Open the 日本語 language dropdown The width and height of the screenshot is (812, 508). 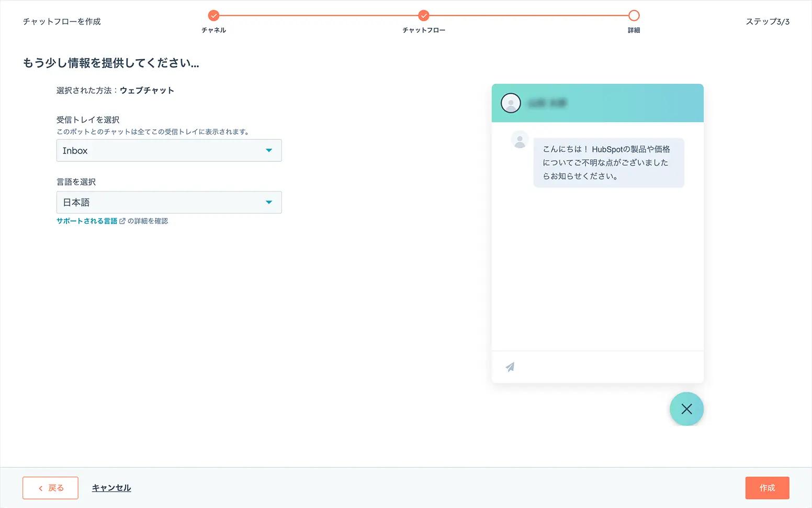coord(169,202)
